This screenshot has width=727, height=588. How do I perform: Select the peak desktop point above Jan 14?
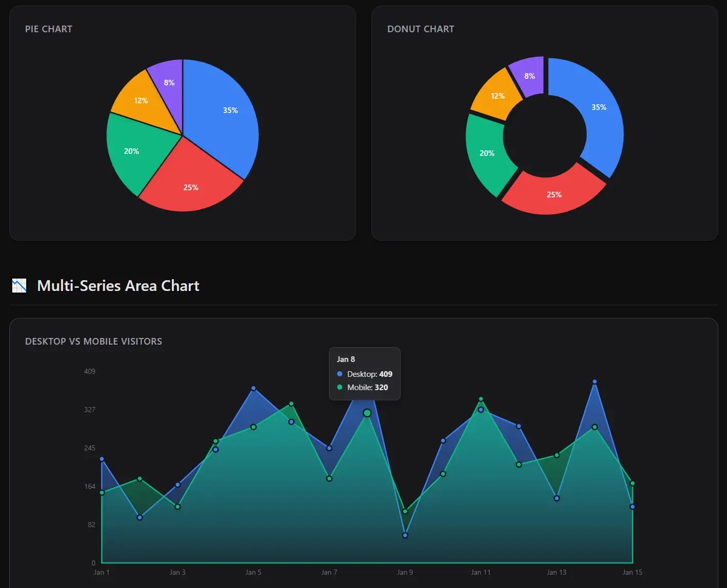point(594,381)
